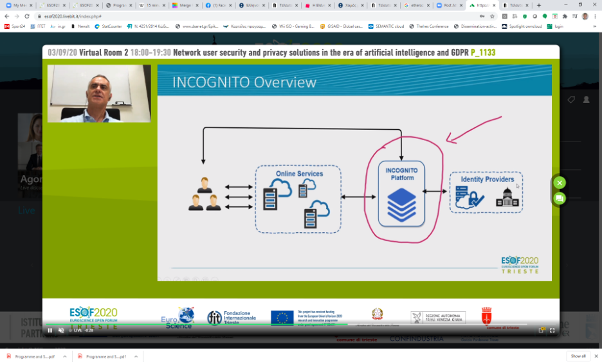Open the green chat bubble button
This screenshot has width=602, height=364.
(x=560, y=198)
